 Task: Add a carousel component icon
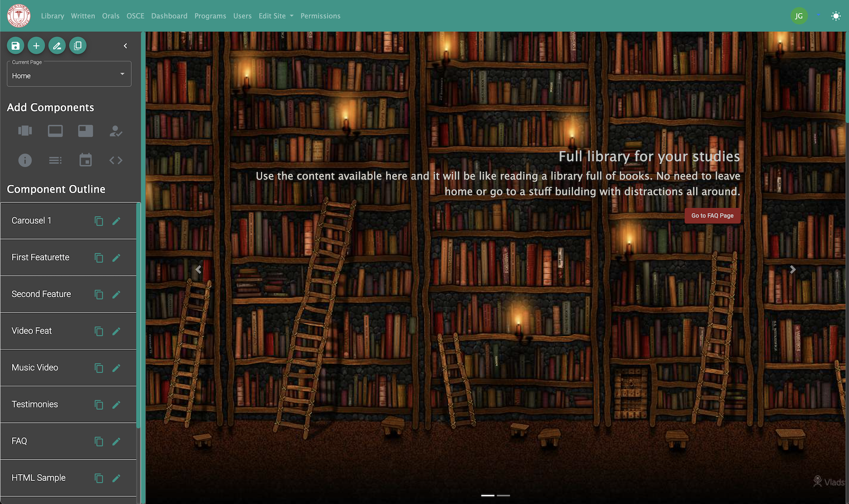click(25, 130)
